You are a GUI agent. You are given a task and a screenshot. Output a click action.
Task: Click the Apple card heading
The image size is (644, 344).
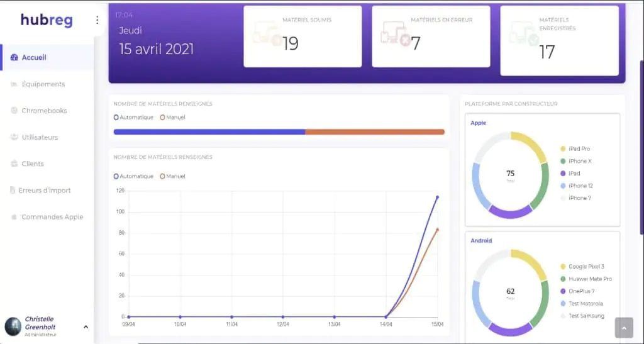tap(479, 123)
